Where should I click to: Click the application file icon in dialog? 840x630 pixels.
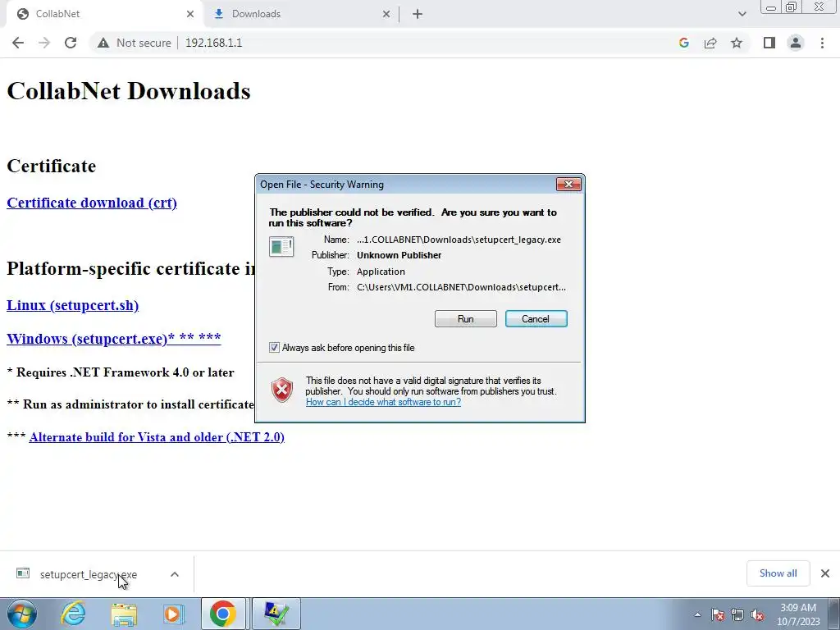(281, 247)
